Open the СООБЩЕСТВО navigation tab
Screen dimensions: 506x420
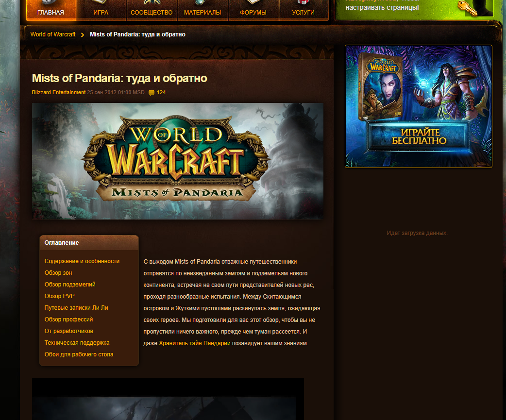(x=152, y=10)
